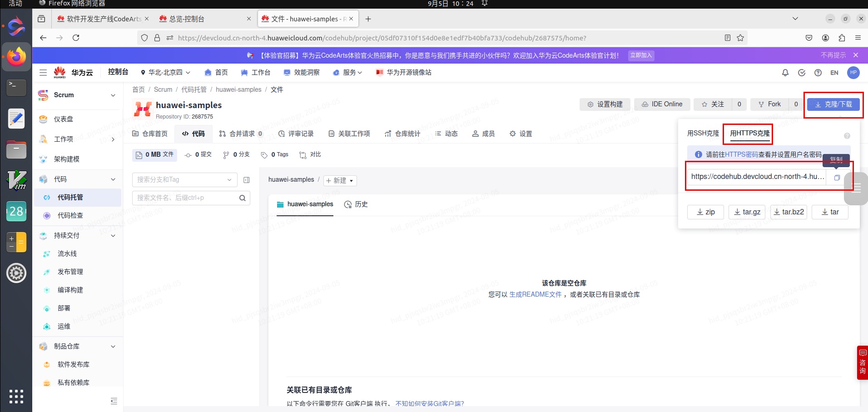This screenshot has width=868, height=412.
Task: Open the Firefox account icon
Action: tap(825, 38)
